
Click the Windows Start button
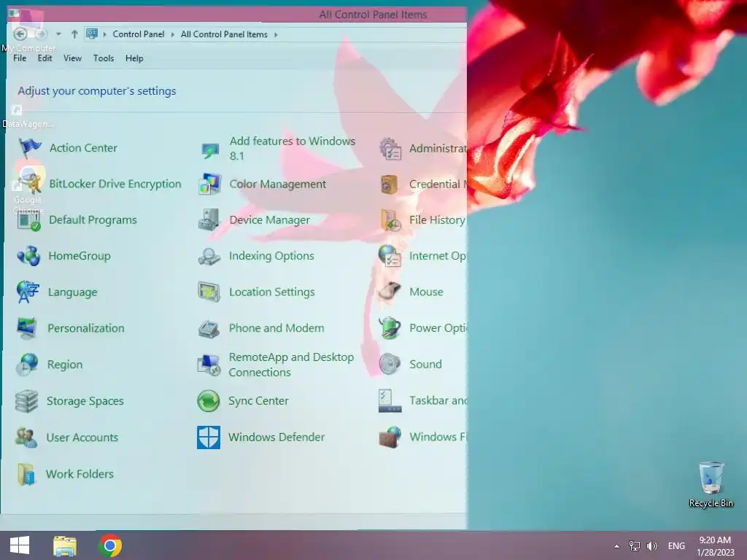click(20, 545)
